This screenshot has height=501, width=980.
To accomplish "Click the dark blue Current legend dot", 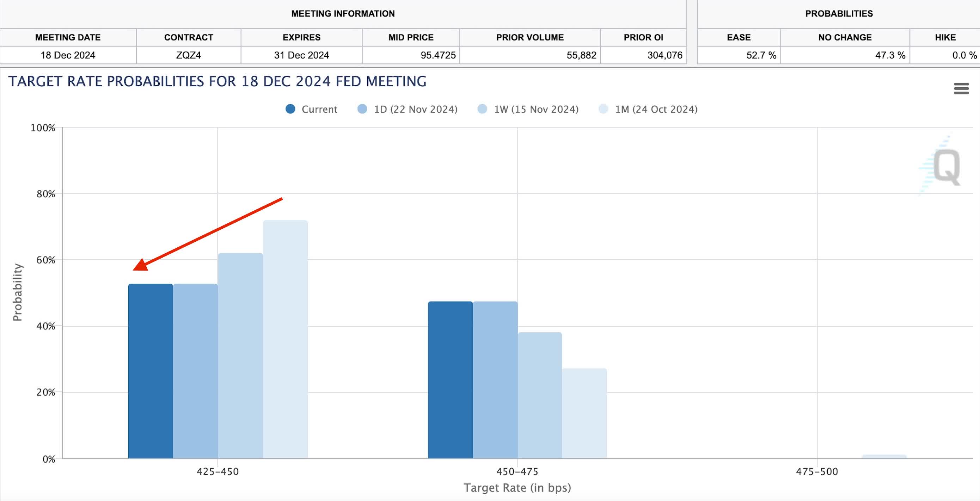I will tap(290, 109).
